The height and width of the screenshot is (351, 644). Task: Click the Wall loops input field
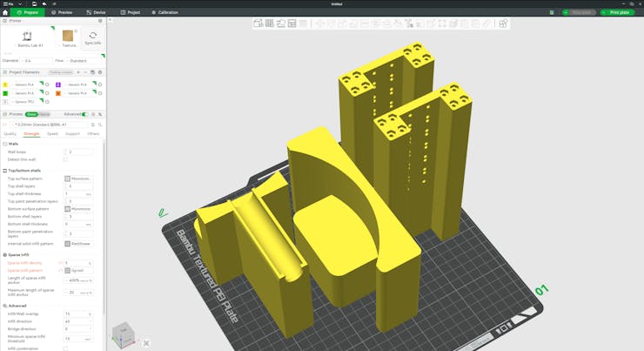tap(78, 152)
